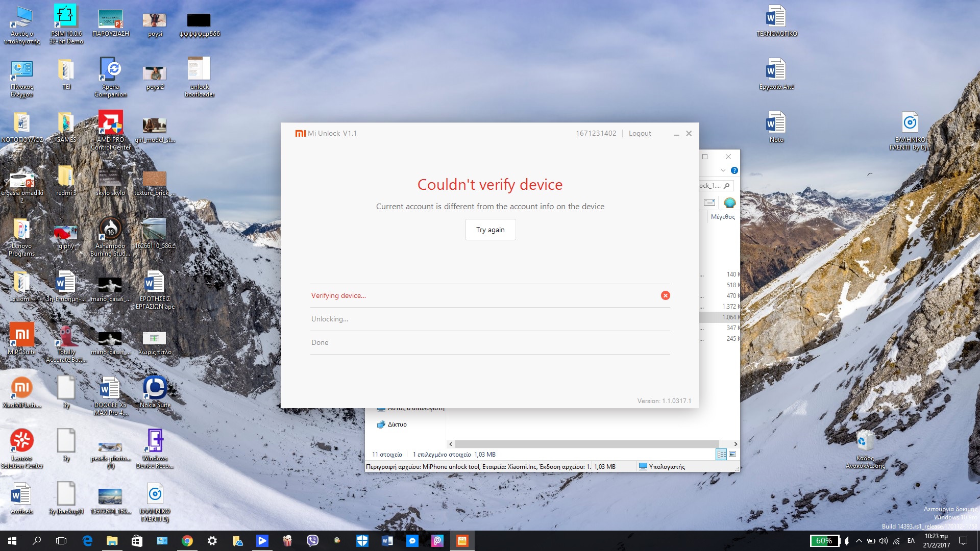The width and height of the screenshot is (980, 551).
Task: Click the Classic Shell icon in Explorer toolbar
Action: point(729,203)
